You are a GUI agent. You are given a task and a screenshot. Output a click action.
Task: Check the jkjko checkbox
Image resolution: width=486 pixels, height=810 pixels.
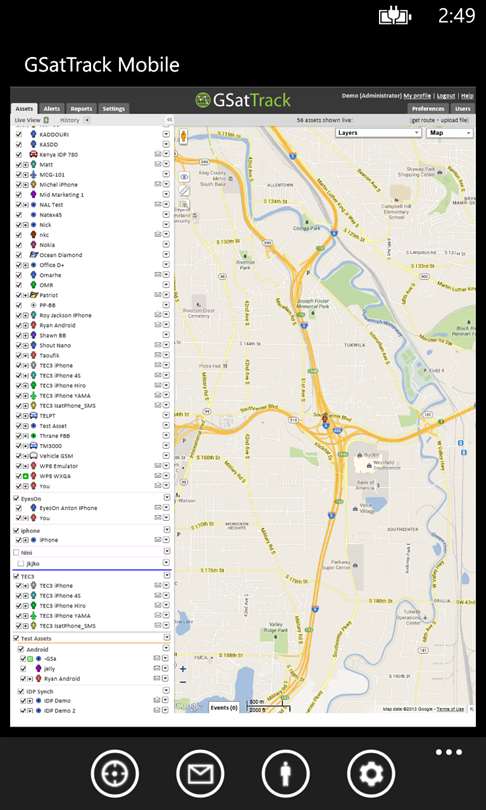(x=21, y=563)
